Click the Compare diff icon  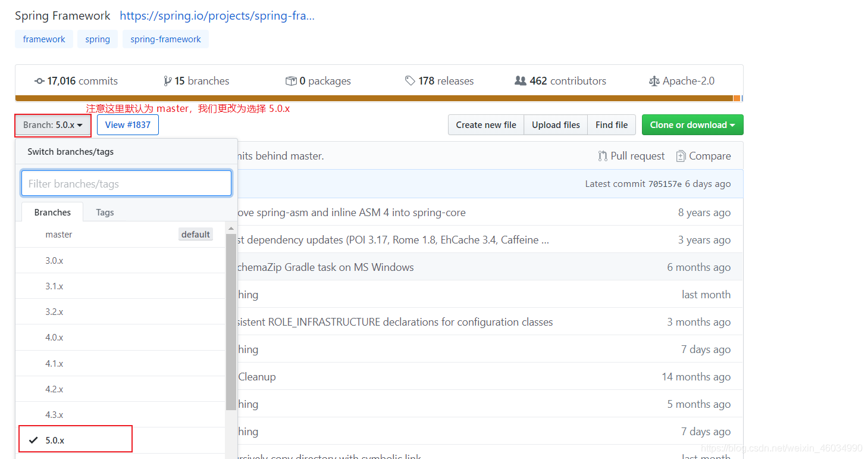pyautogui.click(x=681, y=156)
